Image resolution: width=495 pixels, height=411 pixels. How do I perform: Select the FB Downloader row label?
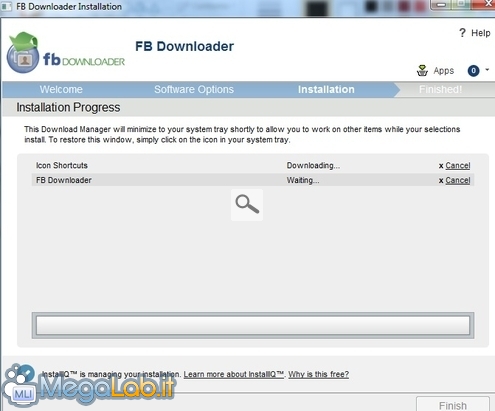point(64,180)
